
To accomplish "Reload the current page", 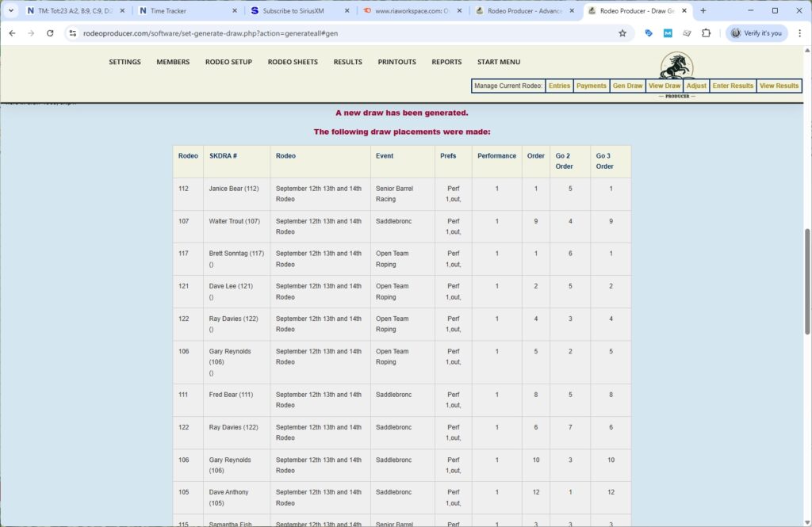I will tap(51, 34).
